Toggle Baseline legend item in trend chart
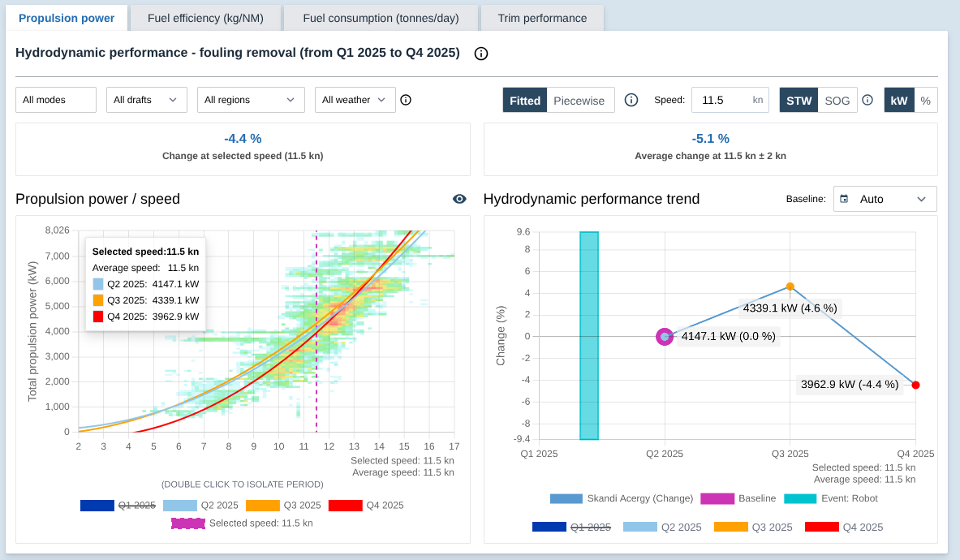 [738, 499]
